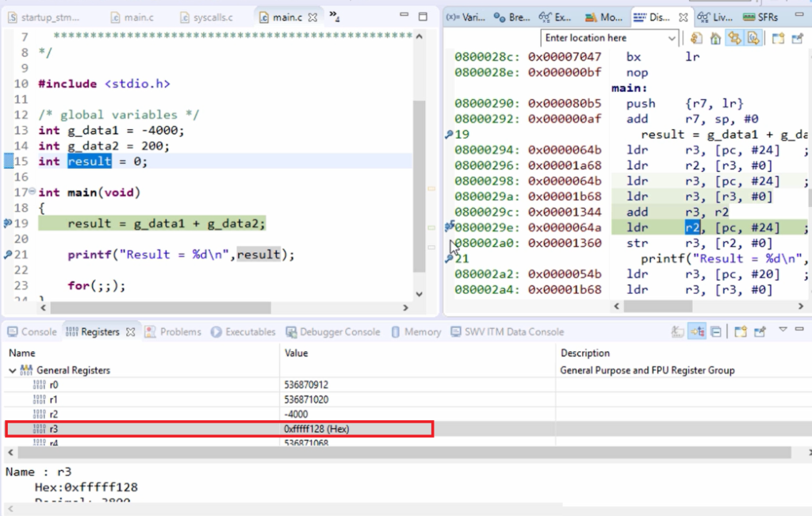
Task: Switch to Debugger Console tab
Action: click(x=333, y=332)
